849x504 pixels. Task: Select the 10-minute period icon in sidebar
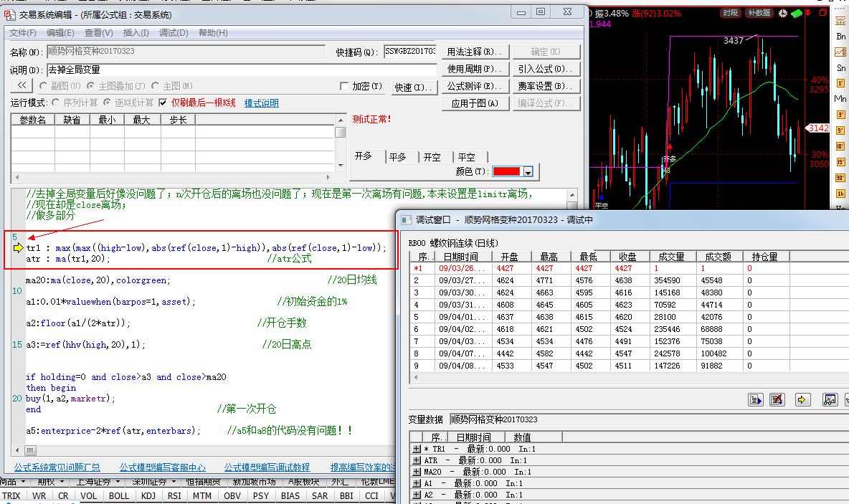pos(840,146)
